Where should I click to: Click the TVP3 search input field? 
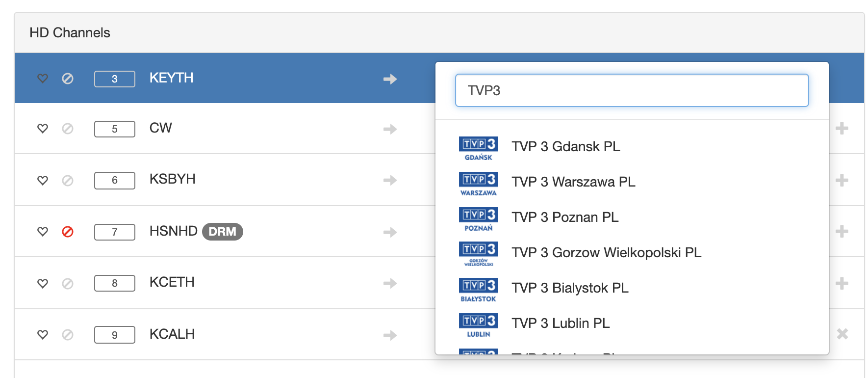click(632, 90)
